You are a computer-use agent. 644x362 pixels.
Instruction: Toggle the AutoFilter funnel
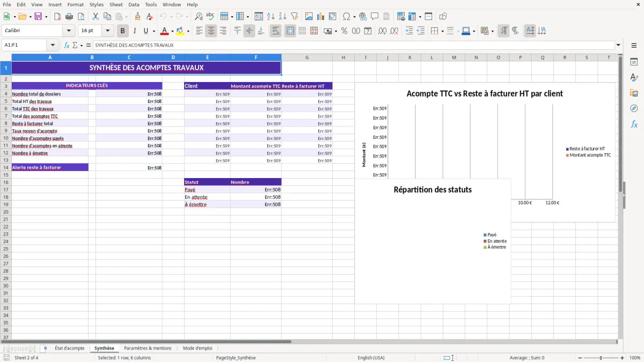tap(295, 17)
